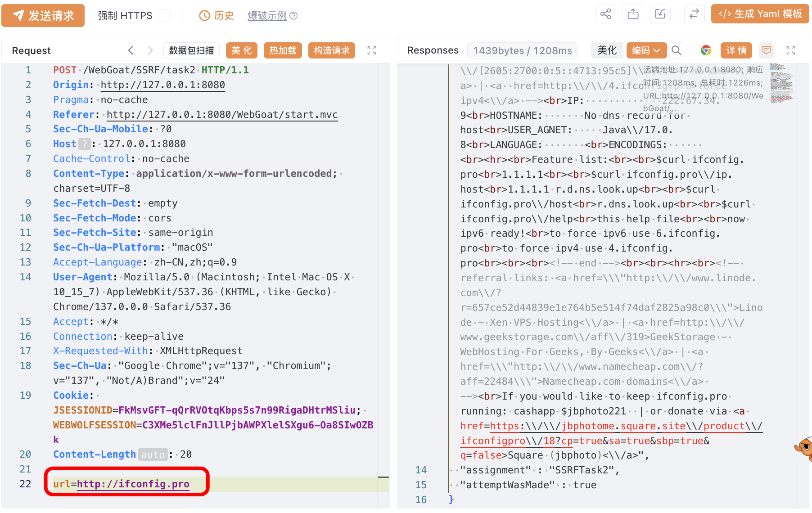Click the Sec-Ch-Ua-Platform "macOS" line
Screen dimensions: 812x513
point(133,247)
